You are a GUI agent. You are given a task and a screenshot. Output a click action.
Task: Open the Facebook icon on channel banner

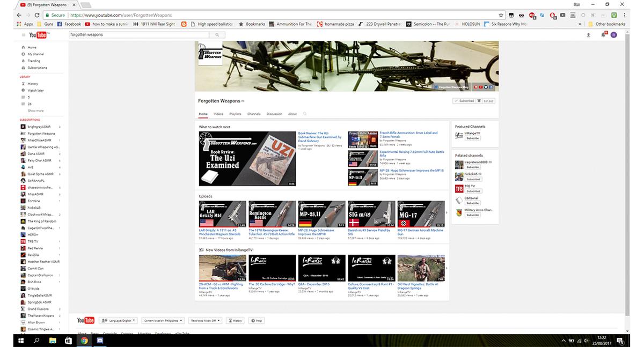491,87
